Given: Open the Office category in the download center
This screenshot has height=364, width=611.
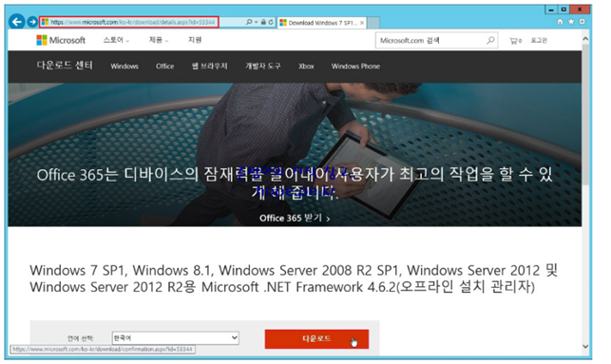Looking at the screenshot, I should tap(164, 67).
